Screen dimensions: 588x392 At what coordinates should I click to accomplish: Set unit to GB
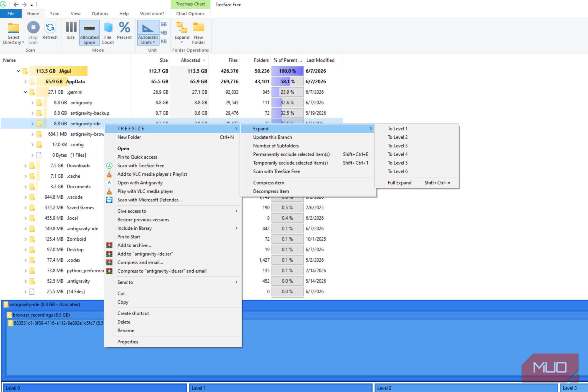click(164, 24)
